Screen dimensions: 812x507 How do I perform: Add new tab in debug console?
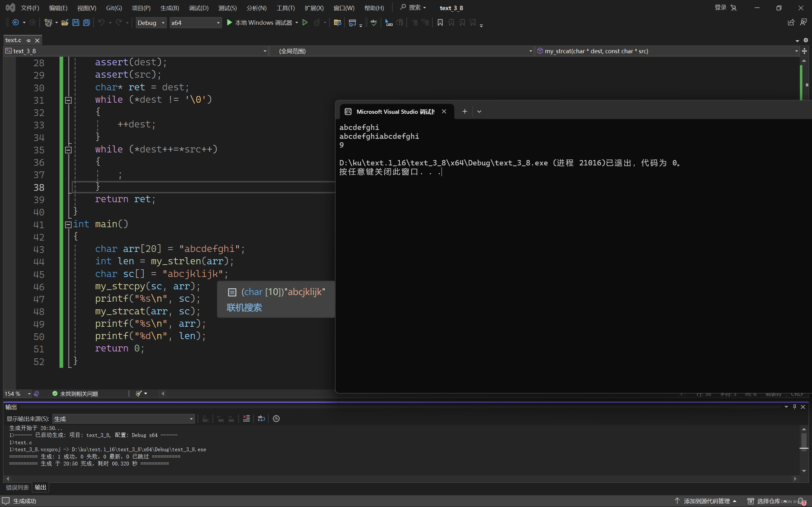point(464,111)
